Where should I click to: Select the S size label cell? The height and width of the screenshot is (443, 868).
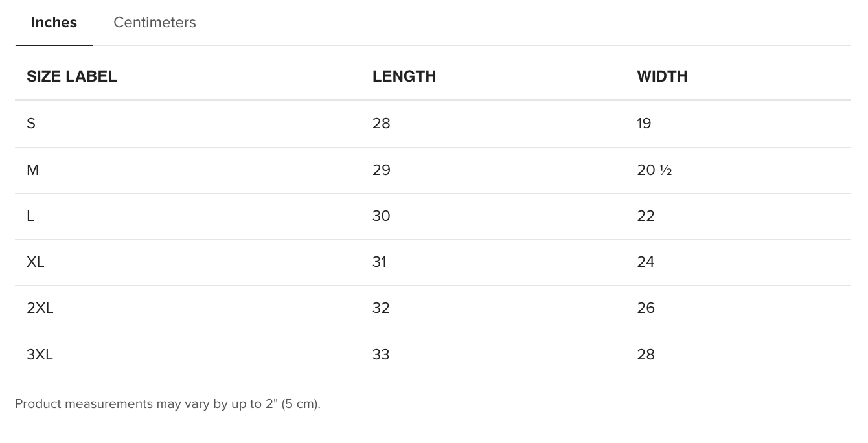[31, 124]
